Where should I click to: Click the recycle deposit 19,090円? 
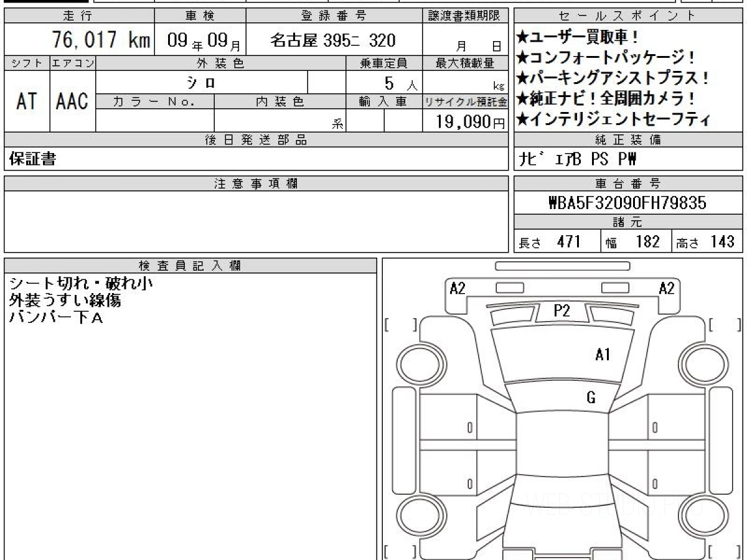click(470, 122)
